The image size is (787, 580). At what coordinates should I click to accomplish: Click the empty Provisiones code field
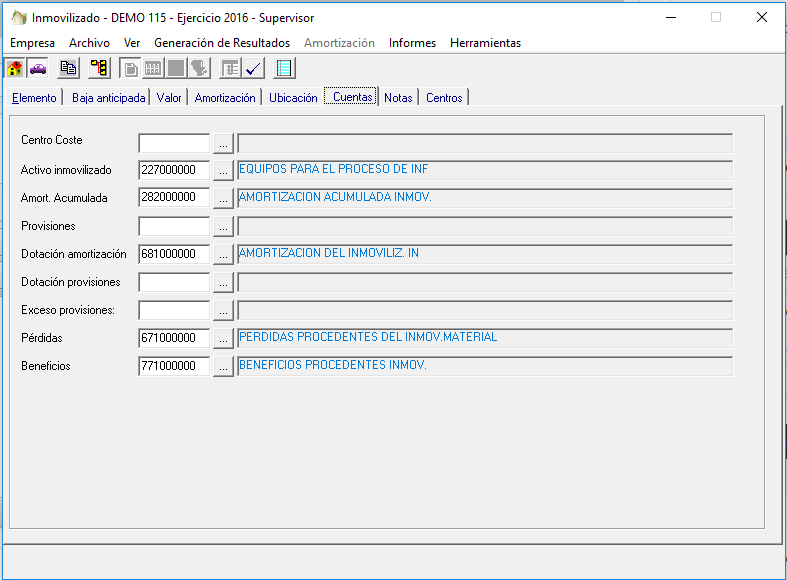(174, 226)
